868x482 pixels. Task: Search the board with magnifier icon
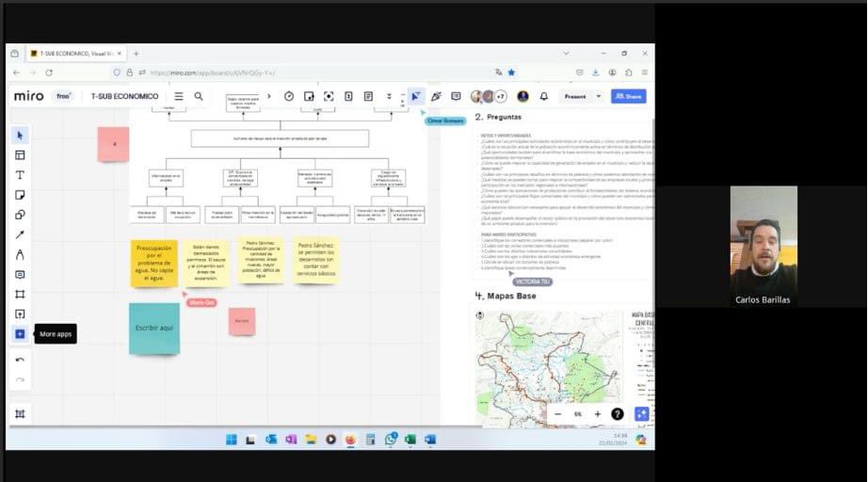pyautogui.click(x=199, y=96)
